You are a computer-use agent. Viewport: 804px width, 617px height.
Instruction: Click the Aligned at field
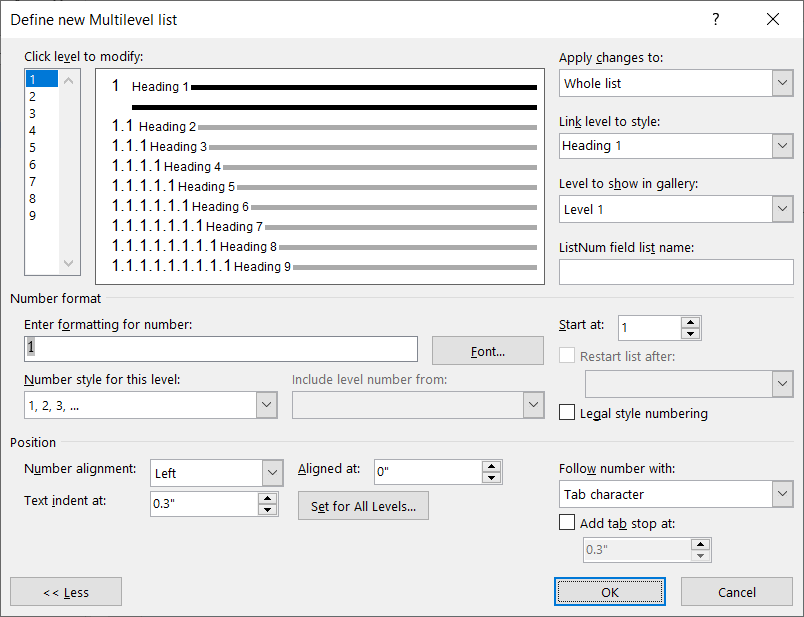pos(428,472)
